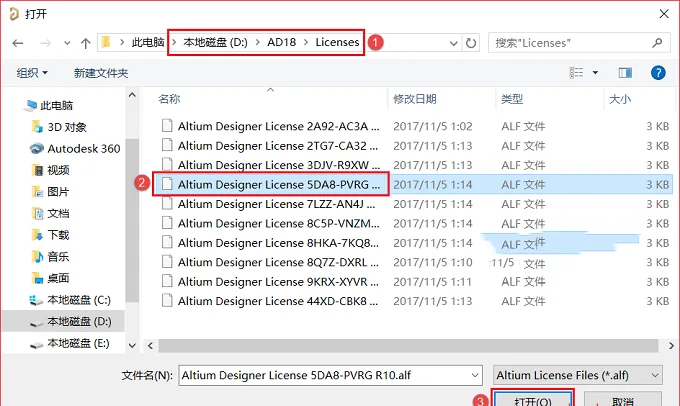Image resolution: width=680 pixels, height=406 pixels.
Task: Select 此电脑 in the address bar
Action: pyautogui.click(x=148, y=43)
